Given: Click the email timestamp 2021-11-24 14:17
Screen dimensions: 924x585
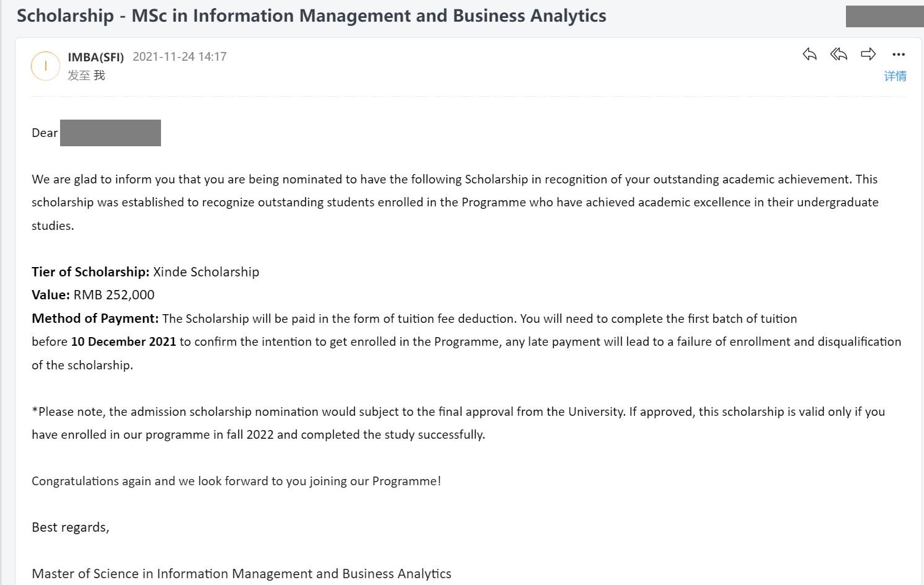Looking at the screenshot, I should (x=180, y=56).
